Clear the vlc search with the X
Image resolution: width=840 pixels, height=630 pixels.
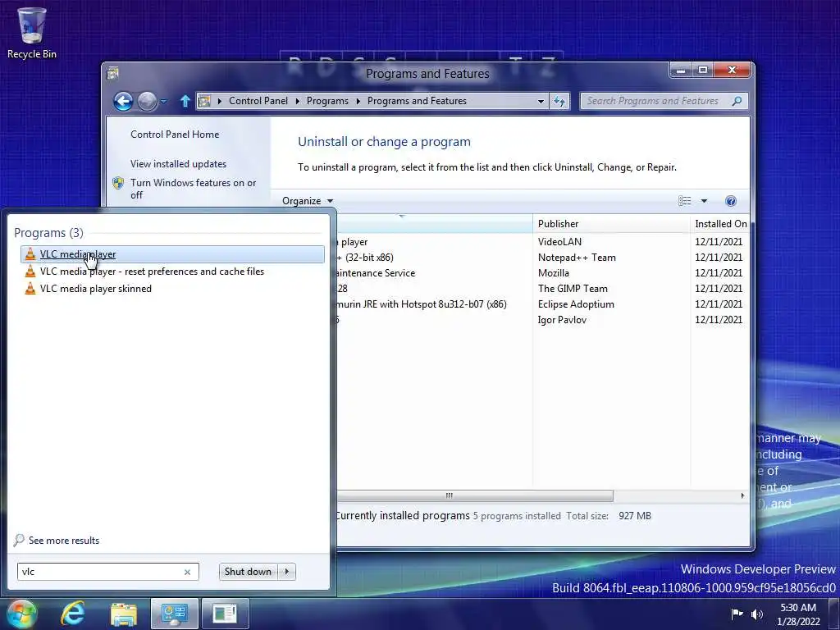[188, 572]
